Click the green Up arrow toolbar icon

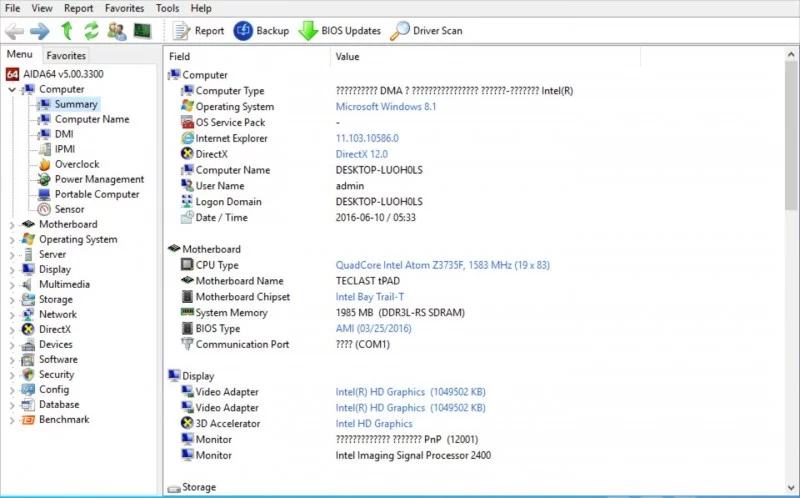(66, 31)
